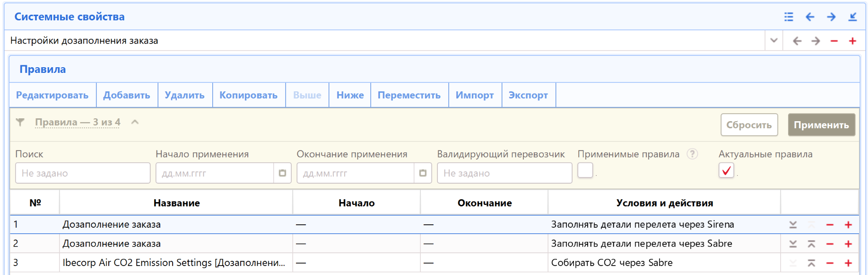Enable the Применимые правила checkbox

coord(585,170)
